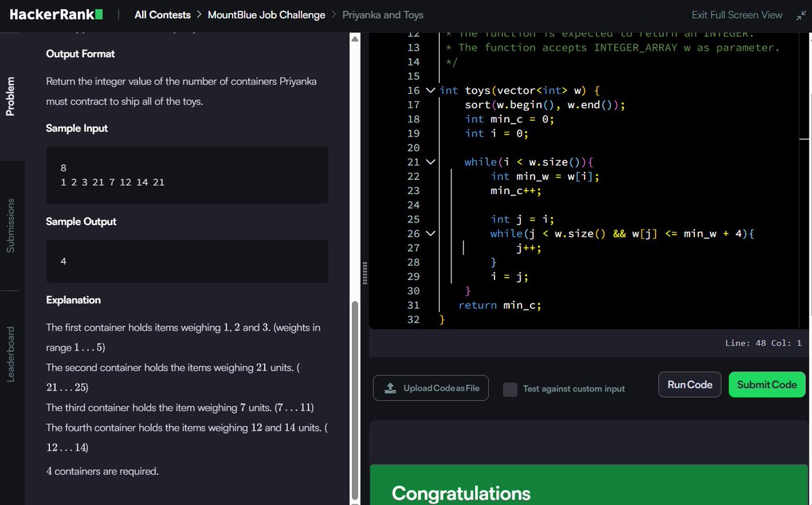
Task: Click the panel splitter drag handle
Action: 365,272
